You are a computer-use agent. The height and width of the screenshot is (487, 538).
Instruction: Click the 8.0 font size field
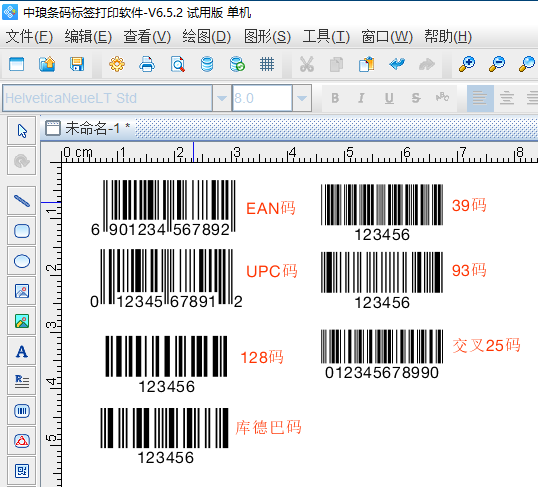(x=262, y=98)
